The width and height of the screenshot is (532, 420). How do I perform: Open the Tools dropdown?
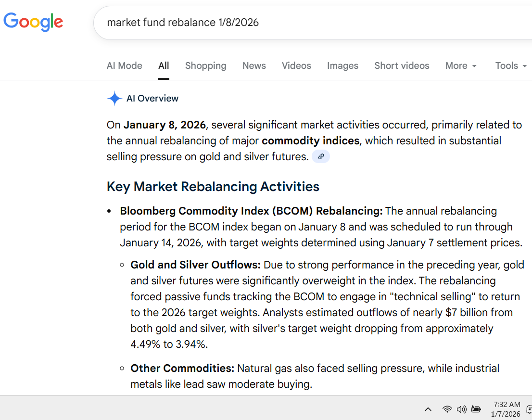(511, 66)
